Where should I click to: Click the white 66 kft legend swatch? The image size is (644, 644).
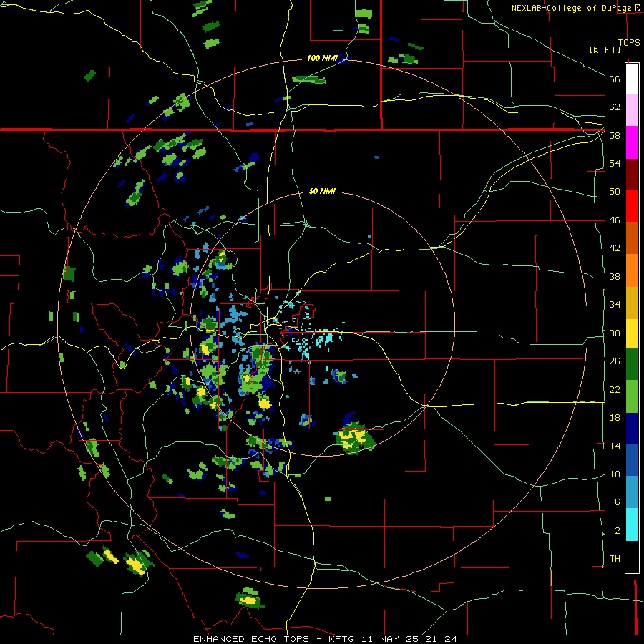pyautogui.click(x=632, y=79)
